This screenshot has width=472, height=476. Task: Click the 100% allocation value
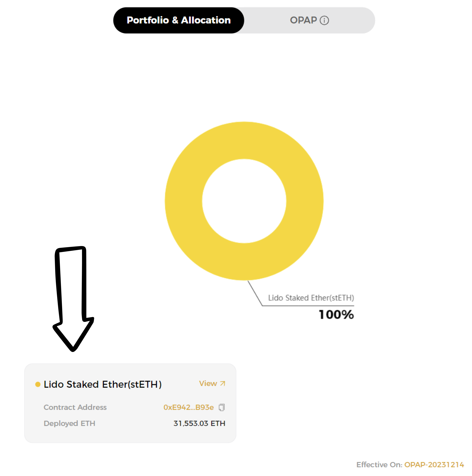(336, 315)
